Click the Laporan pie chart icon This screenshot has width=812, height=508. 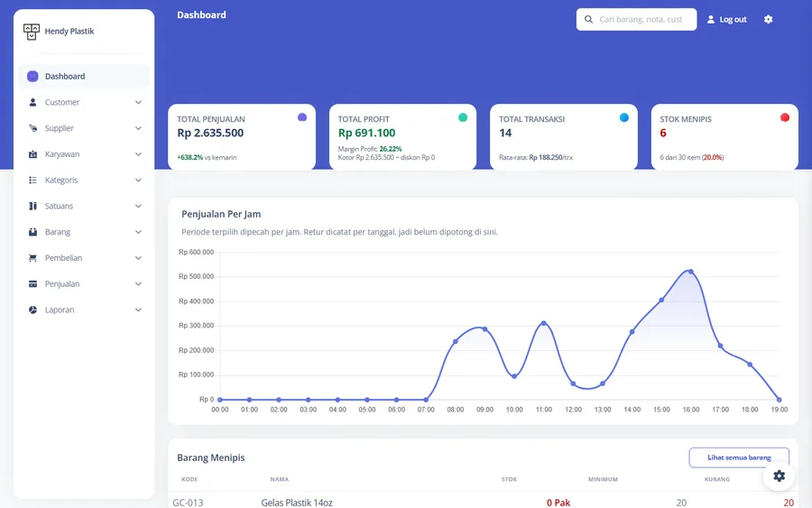pyautogui.click(x=32, y=309)
